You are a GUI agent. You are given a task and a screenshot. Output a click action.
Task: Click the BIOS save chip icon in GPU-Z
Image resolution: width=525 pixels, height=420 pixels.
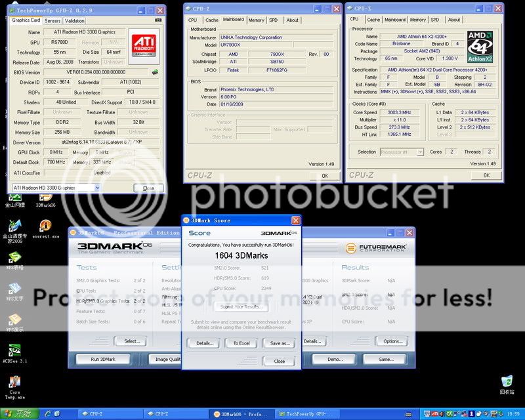(155, 72)
